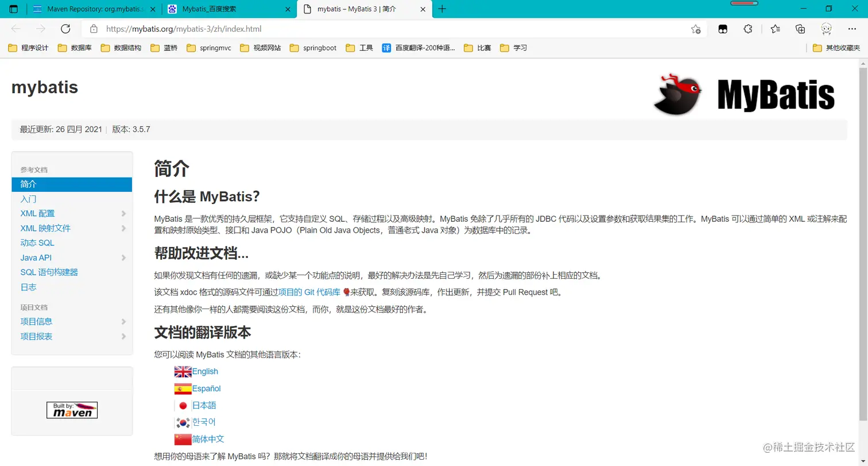Image resolution: width=868 pixels, height=466 pixels.
Task: Open XML 配置 sidebar link
Action: click(x=37, y=213)
